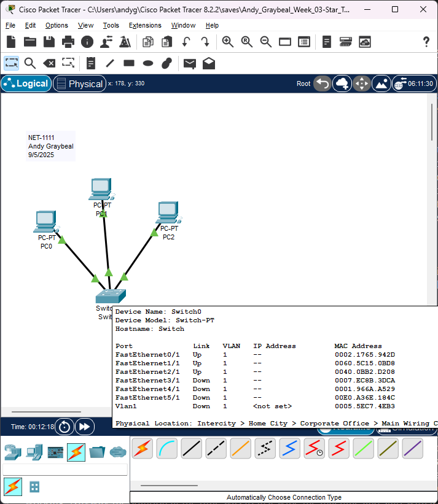Click Fast Forward Time button
Image resolution: width=438 pixels, height=504 pixels.
(84, 426)
